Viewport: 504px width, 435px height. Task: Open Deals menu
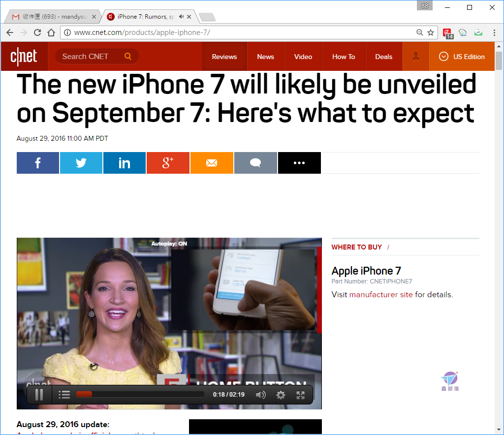click(x=384, y=57)
